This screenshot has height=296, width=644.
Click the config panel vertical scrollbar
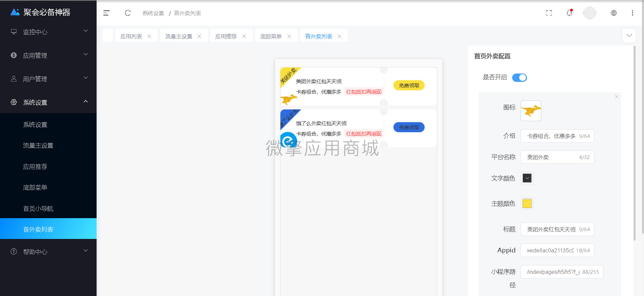point(634,143)
